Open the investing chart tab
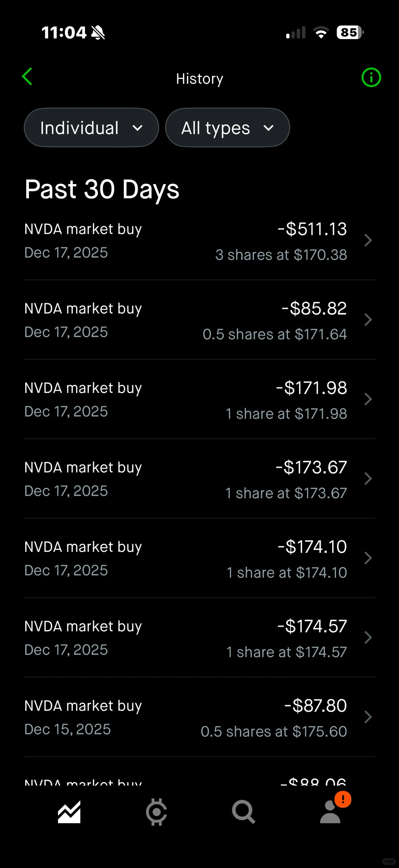Image resolution: width=399 pixels, height=868 pixels. tap(69, 812)
